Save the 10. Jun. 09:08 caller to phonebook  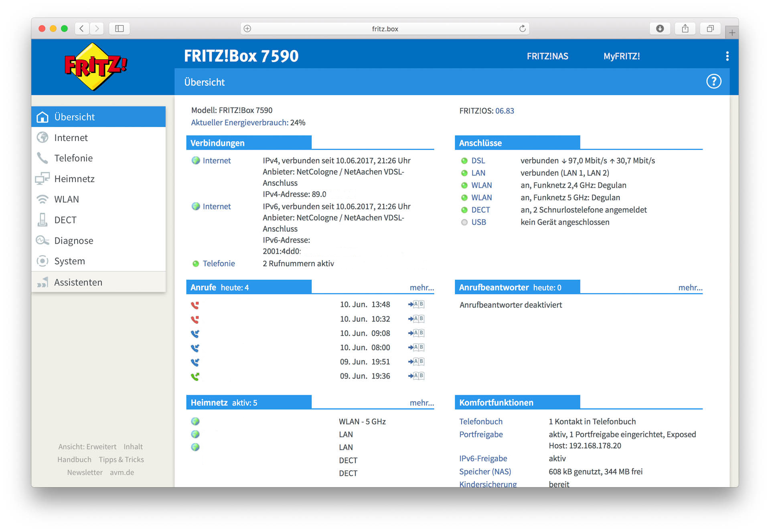416,333
